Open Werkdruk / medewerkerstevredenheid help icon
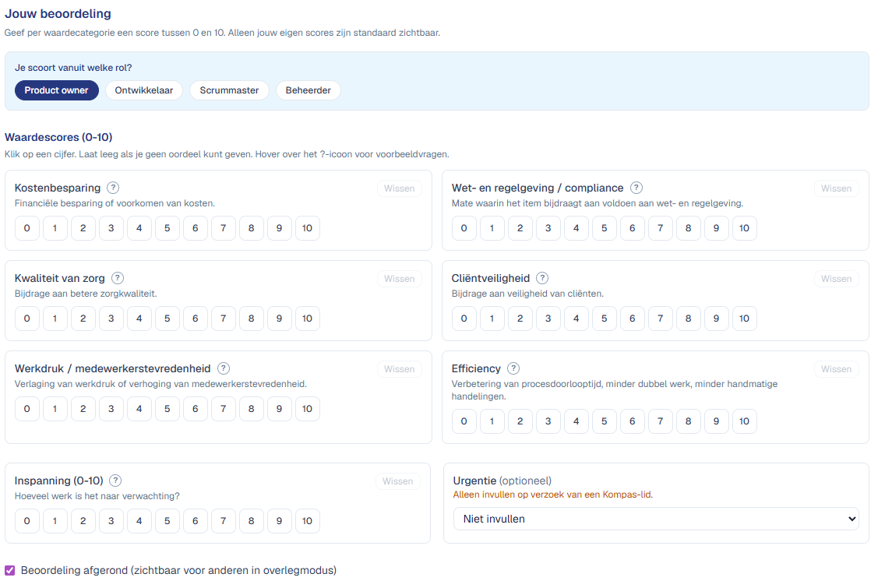The height and width of the screenshot is (588, 878). tap(224, 368)
